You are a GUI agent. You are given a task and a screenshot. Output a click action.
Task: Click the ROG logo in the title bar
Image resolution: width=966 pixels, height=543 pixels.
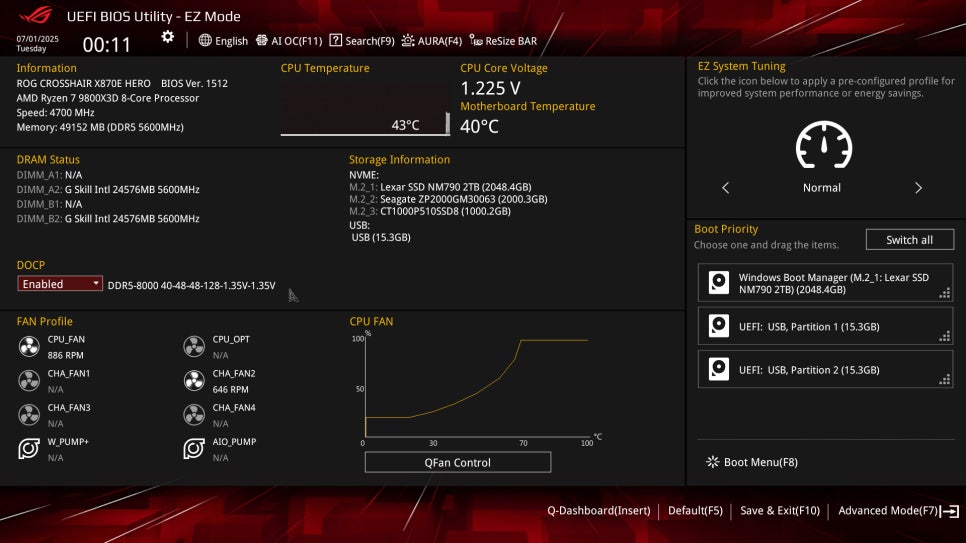pyautogui.click(x=36, y=15)
